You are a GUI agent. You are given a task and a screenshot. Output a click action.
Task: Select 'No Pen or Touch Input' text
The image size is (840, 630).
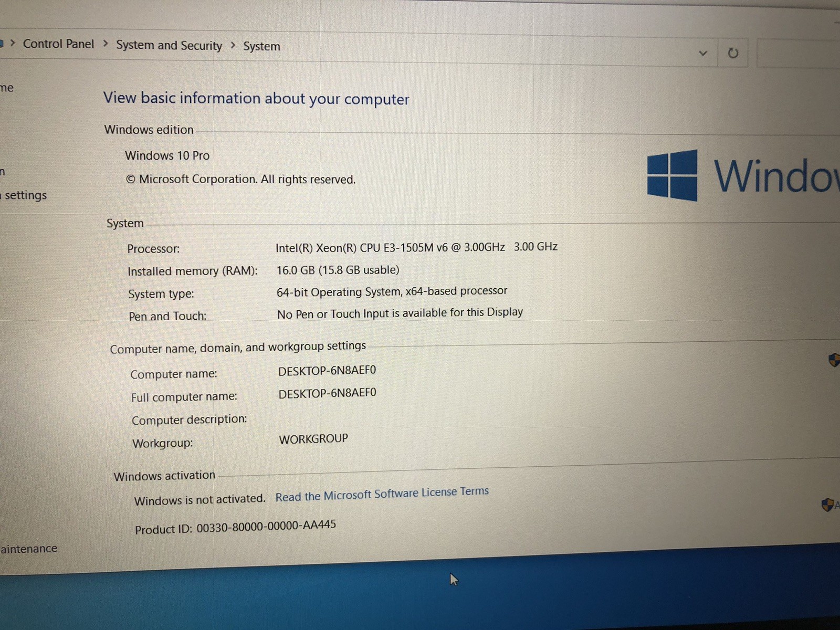(400, 313)
